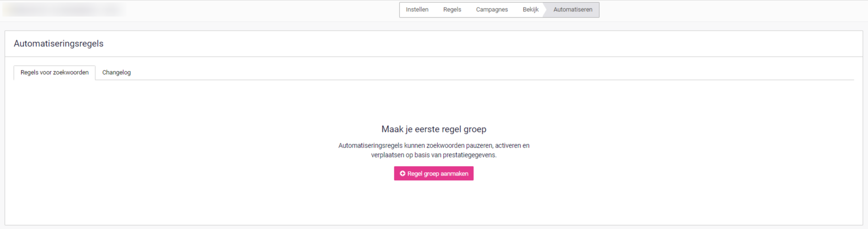Screen dimensions: 868x229
Task: Go to the Regels step
Action: (452, 9)
